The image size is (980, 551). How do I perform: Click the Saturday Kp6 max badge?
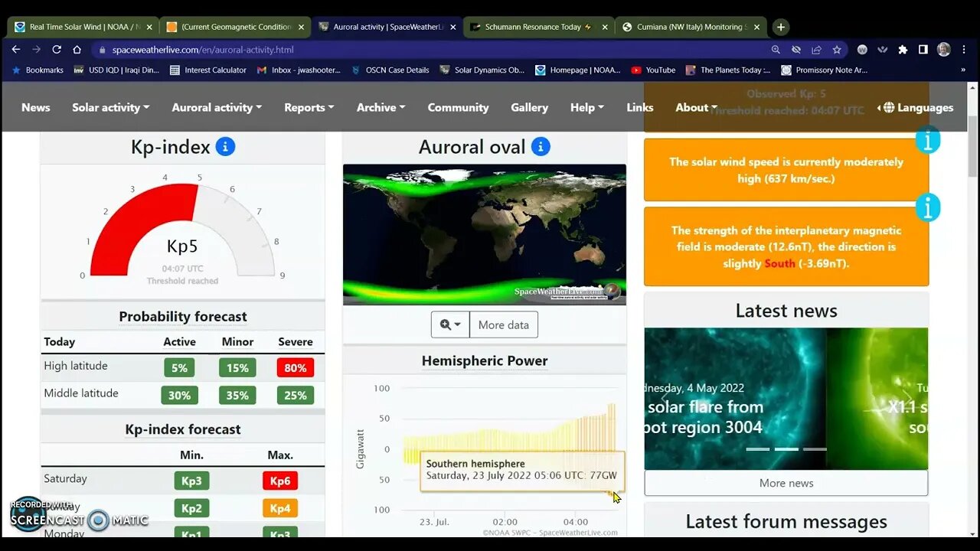[280, 481]
